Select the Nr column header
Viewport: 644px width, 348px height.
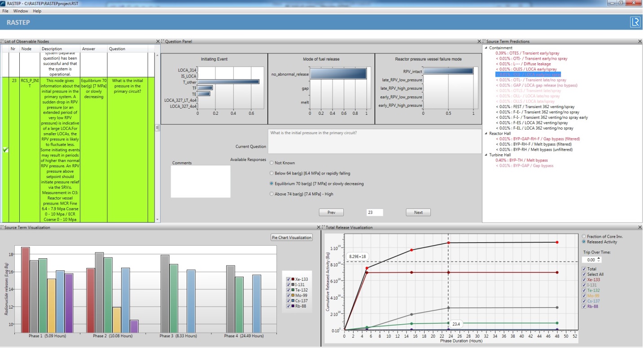14,49
